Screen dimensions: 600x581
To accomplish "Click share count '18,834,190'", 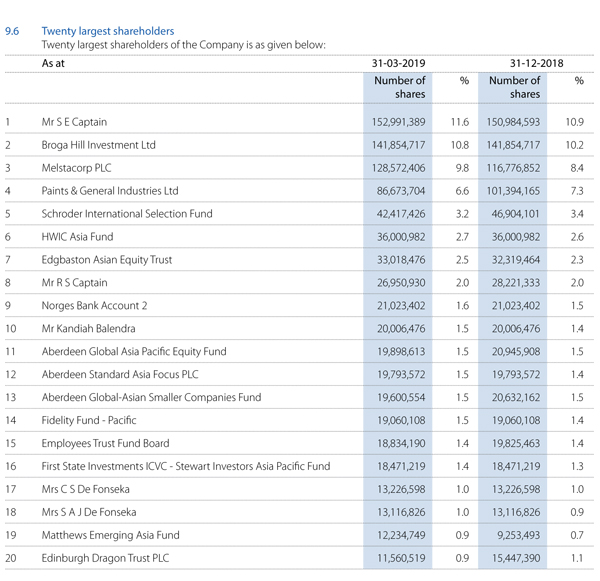I will 401,444.
